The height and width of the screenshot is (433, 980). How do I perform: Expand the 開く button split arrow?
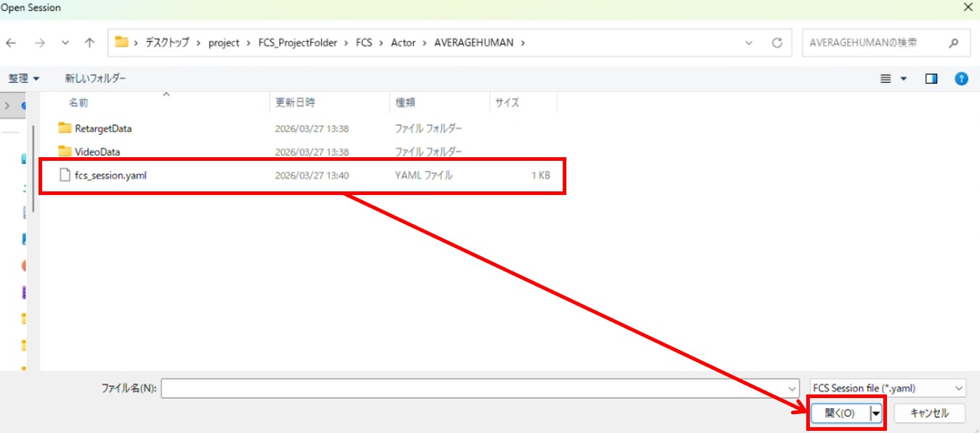click(876, 413)
